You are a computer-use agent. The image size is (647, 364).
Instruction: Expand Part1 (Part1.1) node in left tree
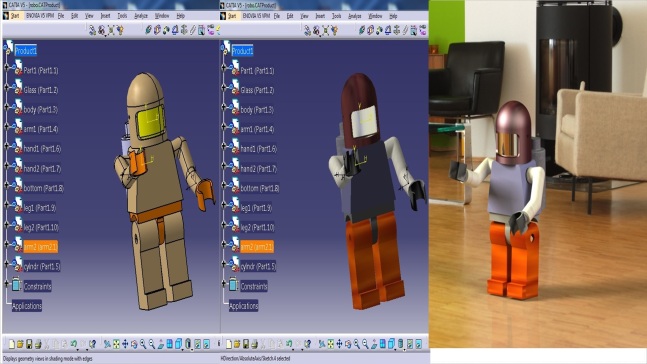(7, 67)
